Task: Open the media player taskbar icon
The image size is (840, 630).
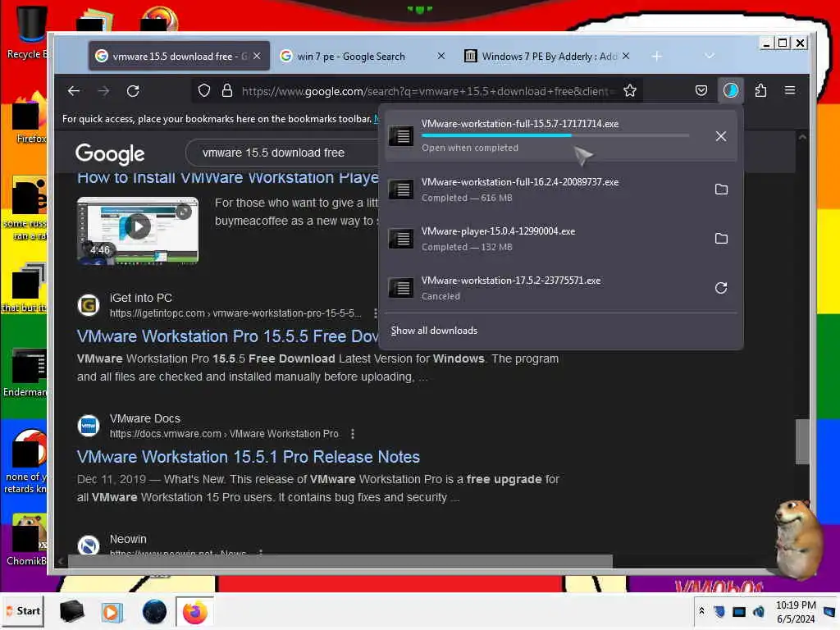Action: 112,612
